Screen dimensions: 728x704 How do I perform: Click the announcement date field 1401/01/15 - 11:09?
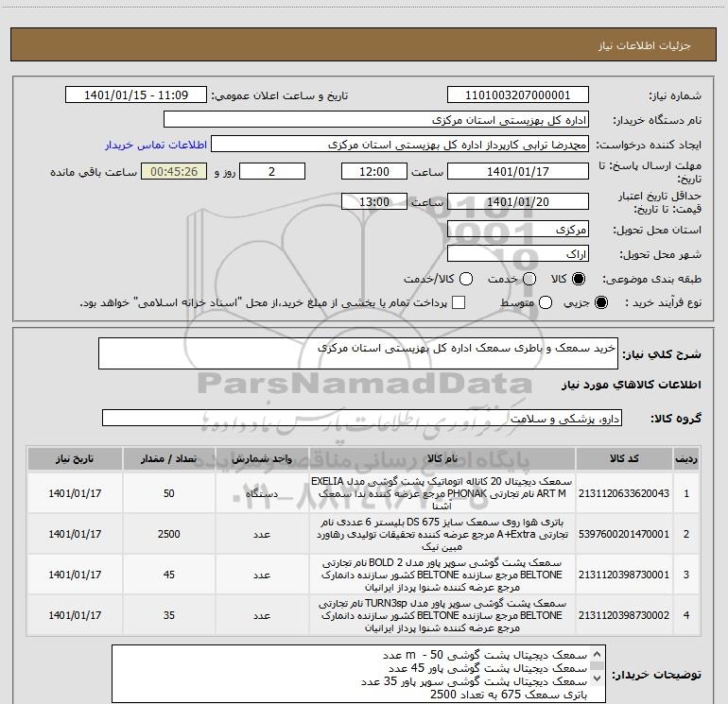coord(136,94)
